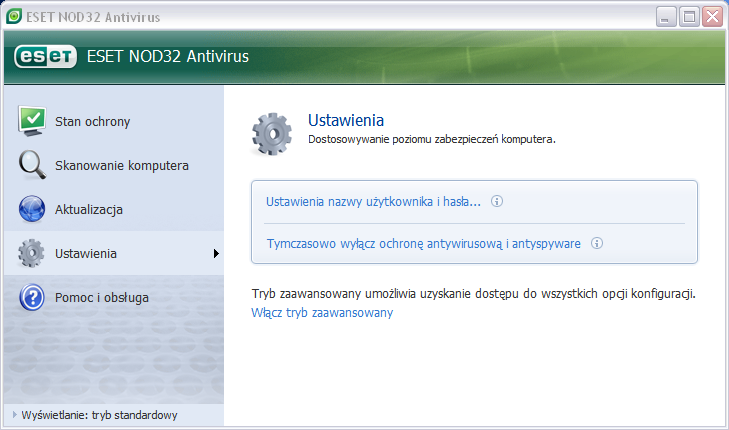
Task: Click the Ustawienia heading text
Action: (x=346, y=120)
